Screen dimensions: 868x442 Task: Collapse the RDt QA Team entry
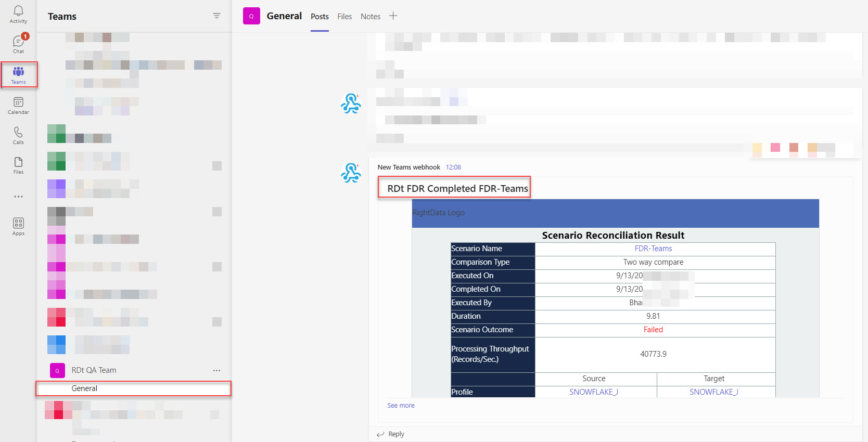click(x=94, y=370)
